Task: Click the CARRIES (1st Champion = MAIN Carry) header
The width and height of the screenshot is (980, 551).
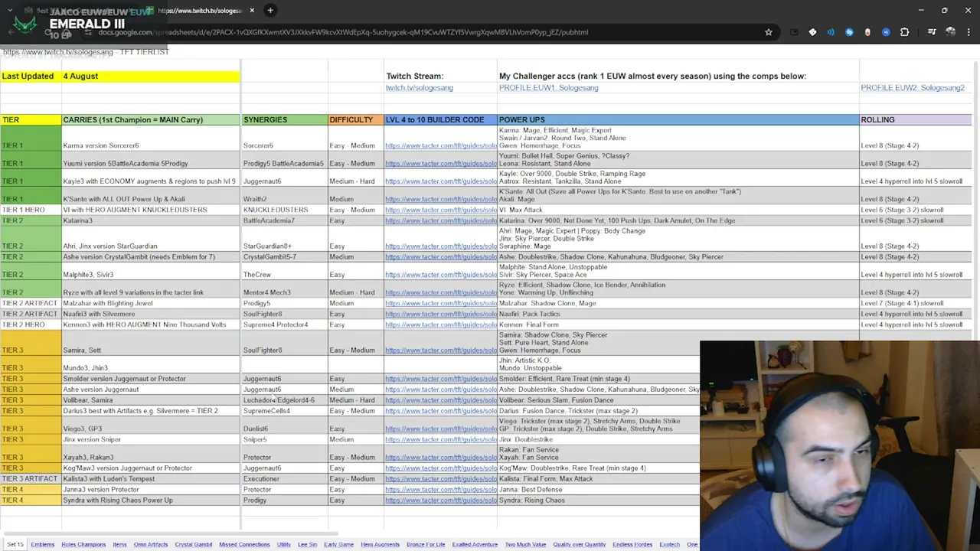Action: pos(151,120)
